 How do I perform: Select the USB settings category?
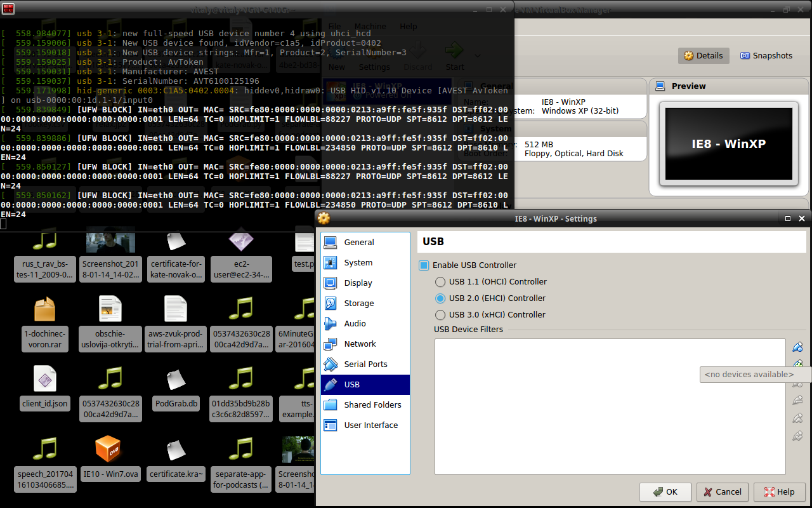pyautogui.click(x=365, y=384)
